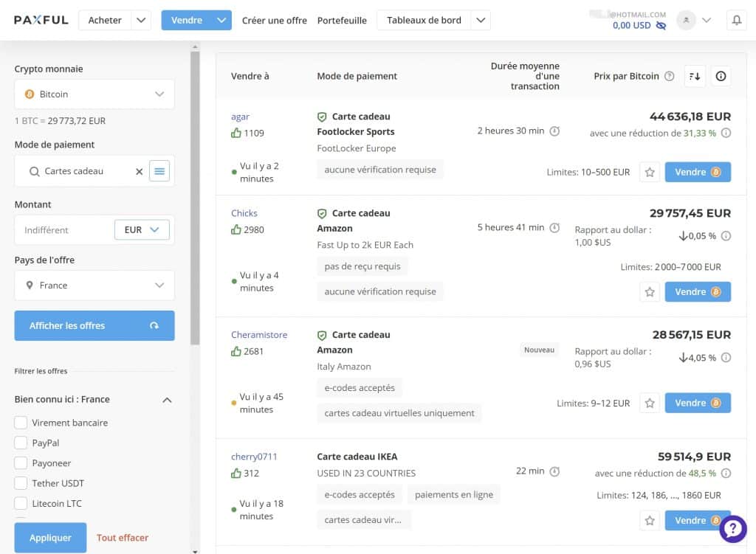This screenshot has height=554, width=756.
Task: Clear the Cartes cadeau payment filter
Action: click(x=139, y=171)
